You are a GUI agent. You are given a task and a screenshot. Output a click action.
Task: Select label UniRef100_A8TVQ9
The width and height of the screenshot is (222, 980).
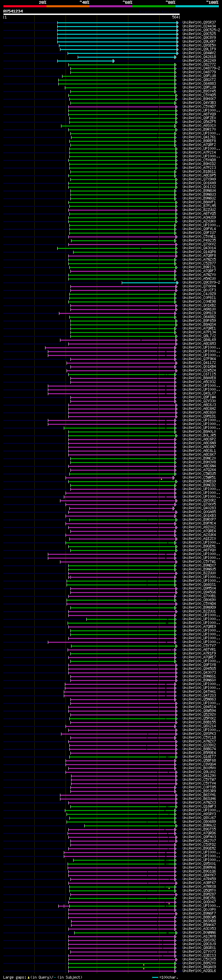[199, 114]
